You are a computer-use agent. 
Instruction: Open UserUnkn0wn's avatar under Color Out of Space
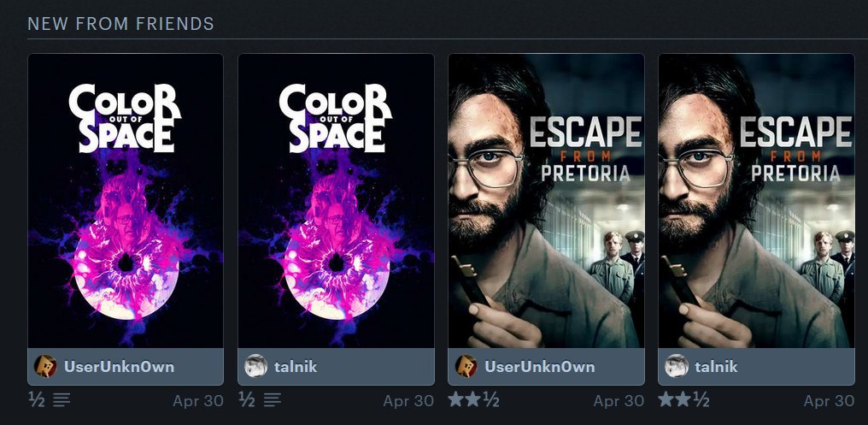[45, 366]
